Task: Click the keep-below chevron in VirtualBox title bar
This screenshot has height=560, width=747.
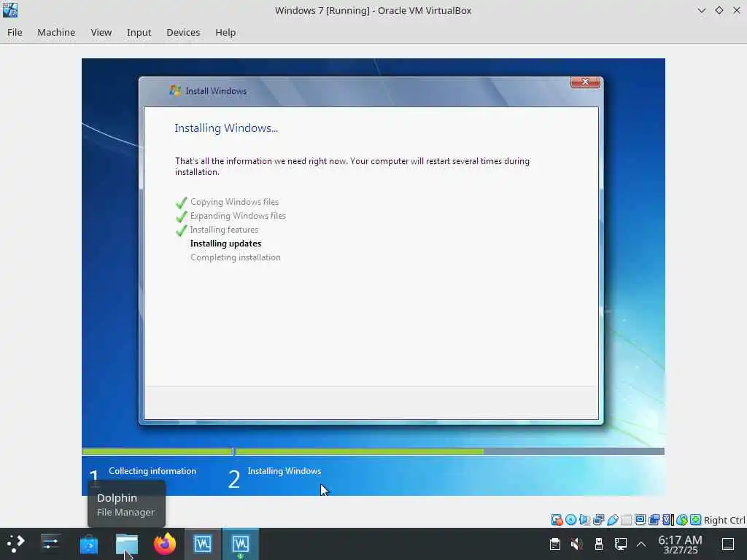Action: (x=701, y=10)
